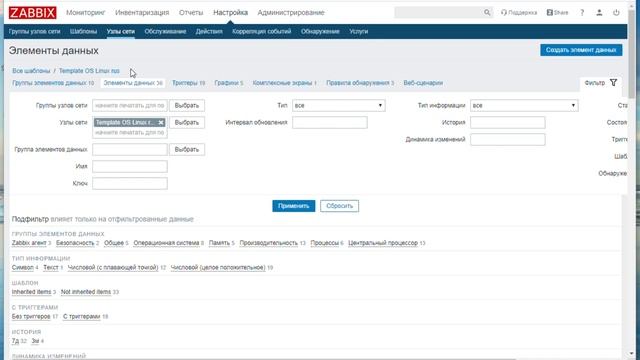Filter by Not inherited items
The image size is (640, 360).
tap(86, 292)
